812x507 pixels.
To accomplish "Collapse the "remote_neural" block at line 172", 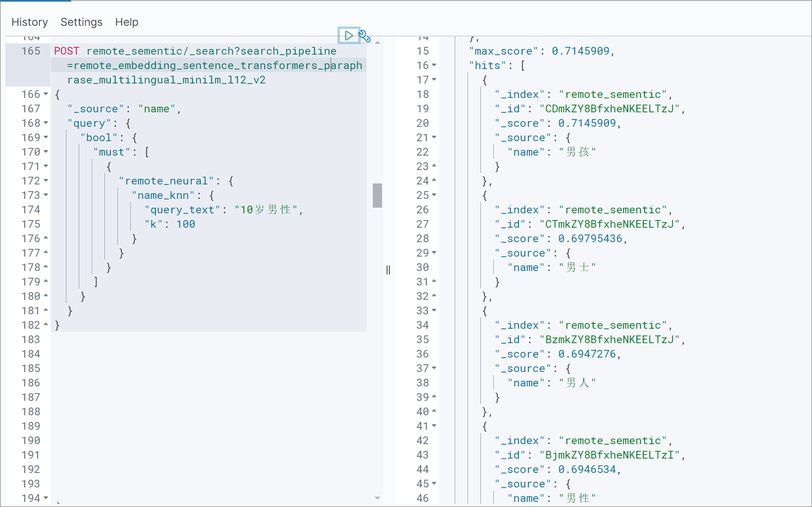I will point(46,181).
